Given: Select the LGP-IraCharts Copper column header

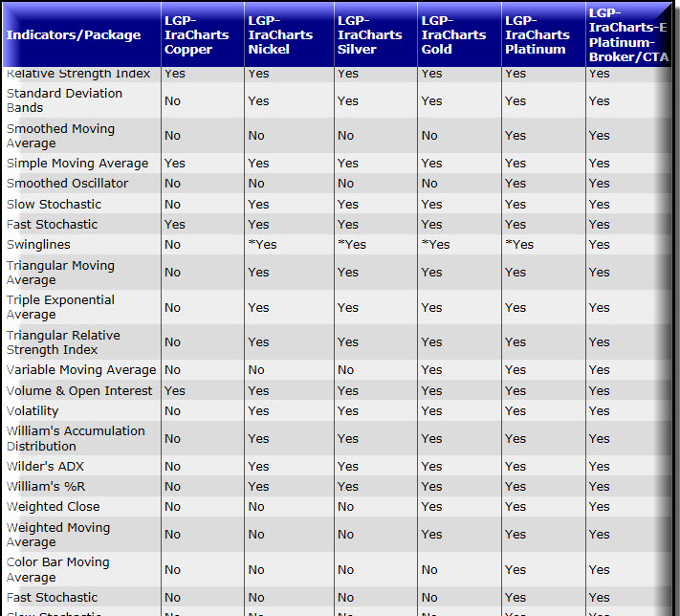Looking at the screenshot, I should [196, 34].
